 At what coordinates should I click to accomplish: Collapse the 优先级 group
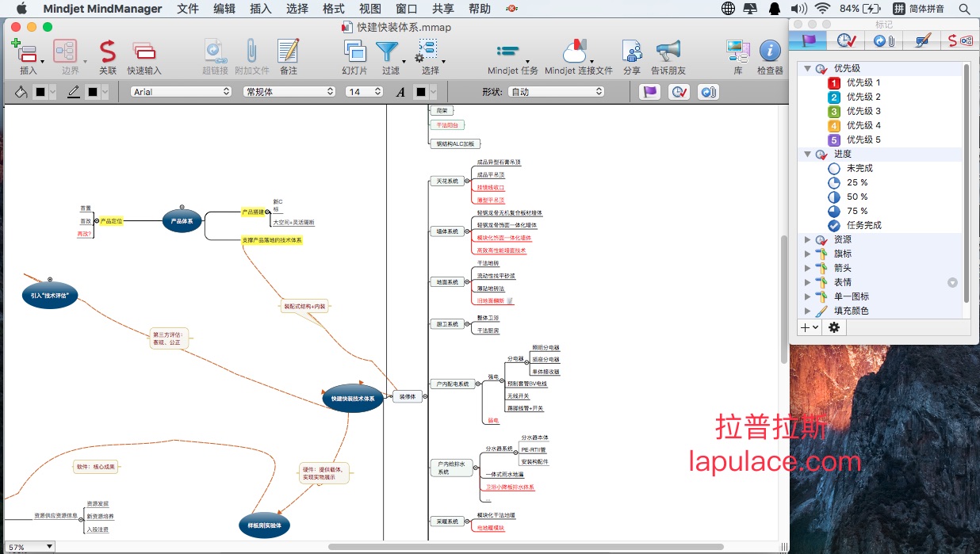(x=808, y=68)
